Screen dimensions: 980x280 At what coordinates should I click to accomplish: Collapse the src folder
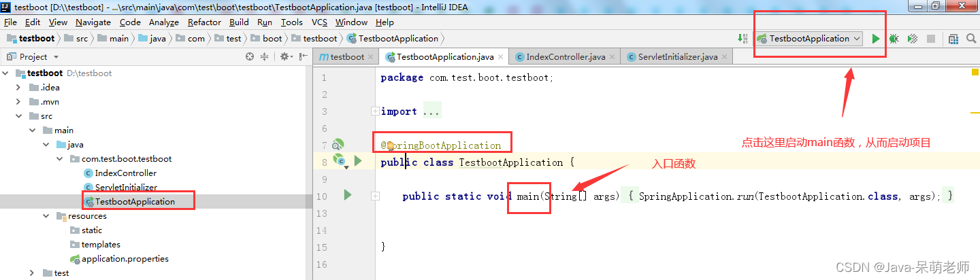point(19,116)
